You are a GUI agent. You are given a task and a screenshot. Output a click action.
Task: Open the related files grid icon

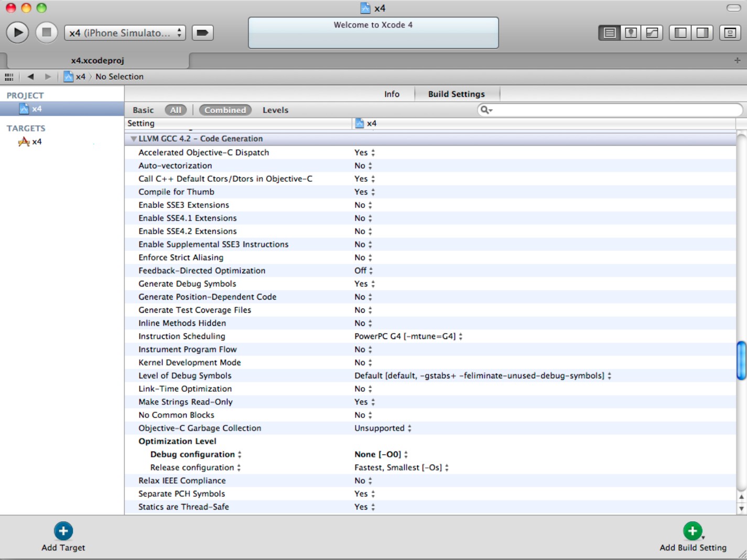click(x=9, y=77)
